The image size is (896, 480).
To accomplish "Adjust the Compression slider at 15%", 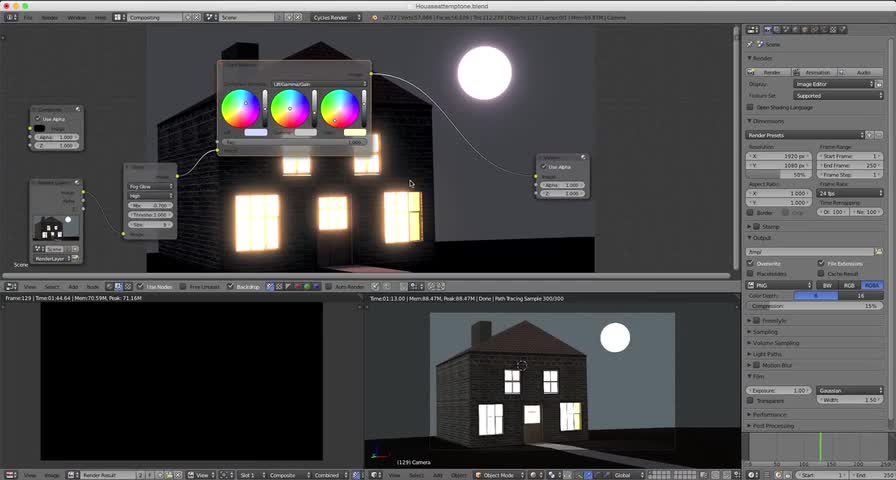I will pyautogui.click(x=815, y=306).
